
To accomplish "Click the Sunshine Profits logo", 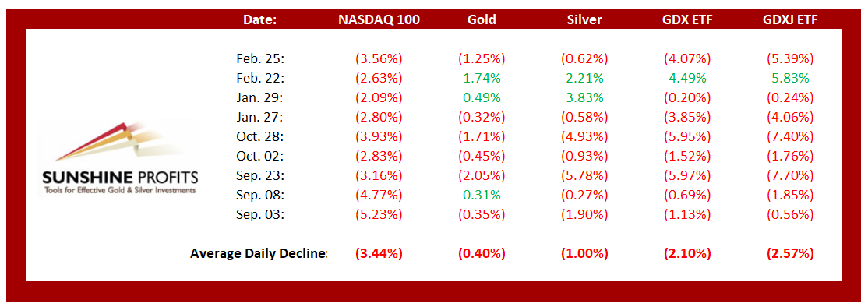I will click(119, 157).
